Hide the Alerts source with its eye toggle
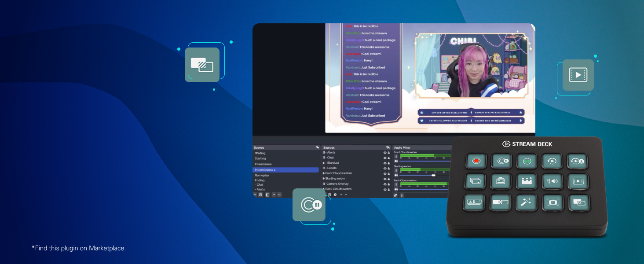This screenshot has width=644, height=264. (x=385, y=152)
